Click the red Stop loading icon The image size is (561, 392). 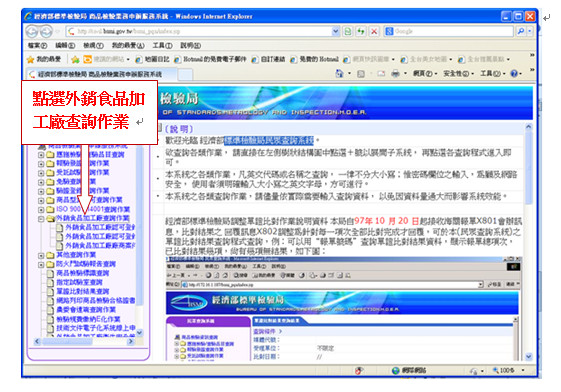coord(374,31)
